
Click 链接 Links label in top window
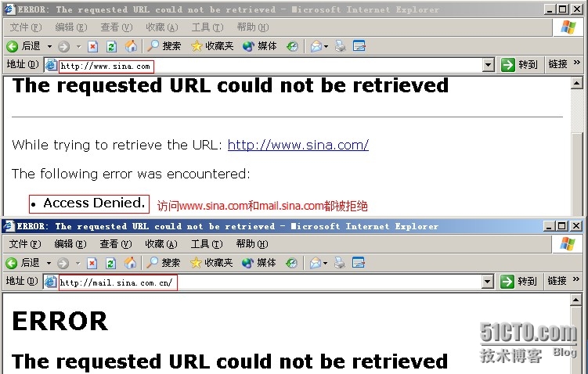click(557, 64)
